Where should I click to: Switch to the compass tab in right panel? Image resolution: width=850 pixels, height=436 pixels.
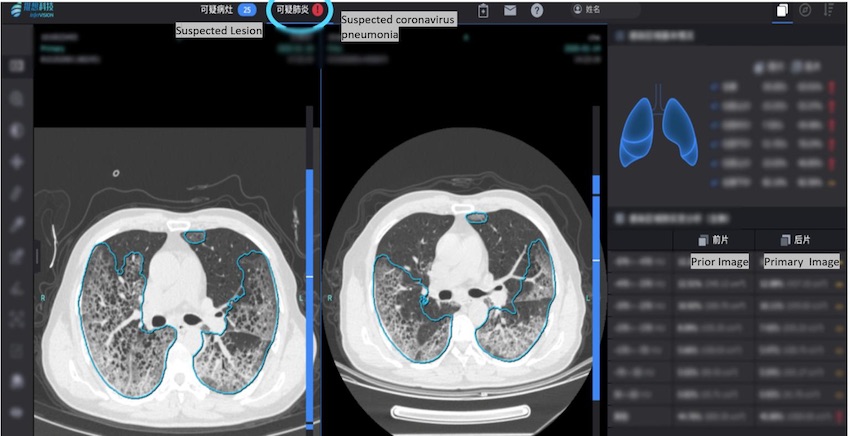tap(805, 10)
